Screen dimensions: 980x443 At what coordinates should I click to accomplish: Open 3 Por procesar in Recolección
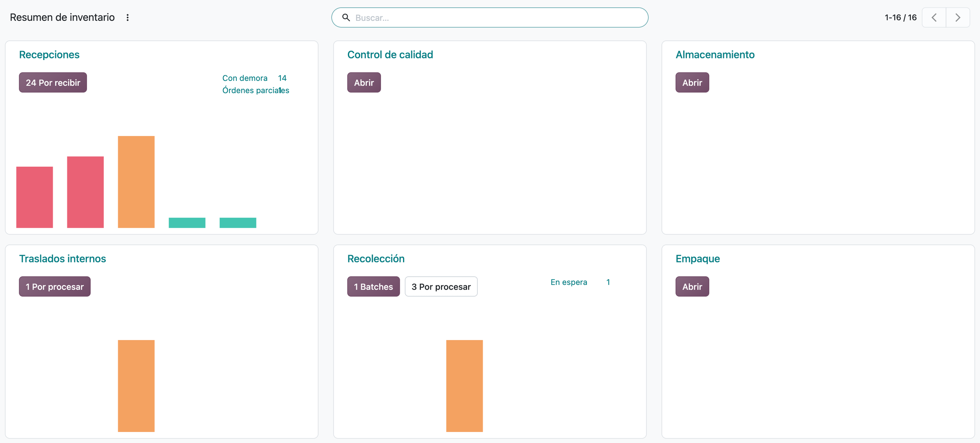[441, 286]
